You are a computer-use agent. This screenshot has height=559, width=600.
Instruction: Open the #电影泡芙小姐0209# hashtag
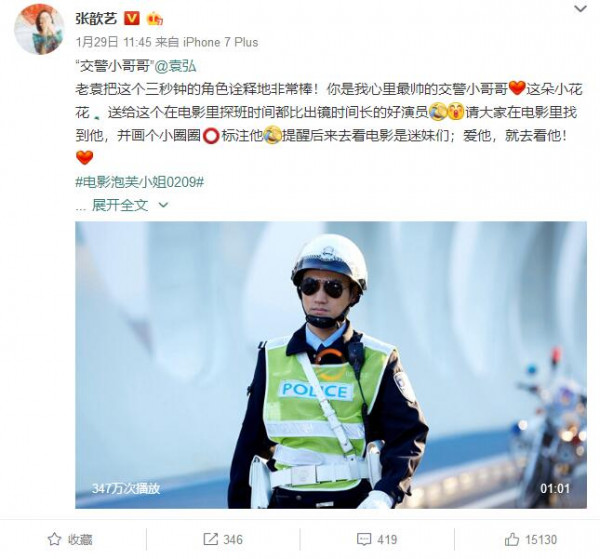(x=139, y=182)
